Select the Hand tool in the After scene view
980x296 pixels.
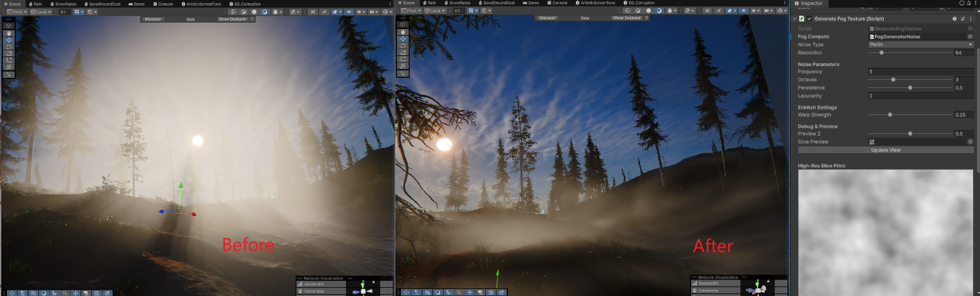[x=403, y=32]
